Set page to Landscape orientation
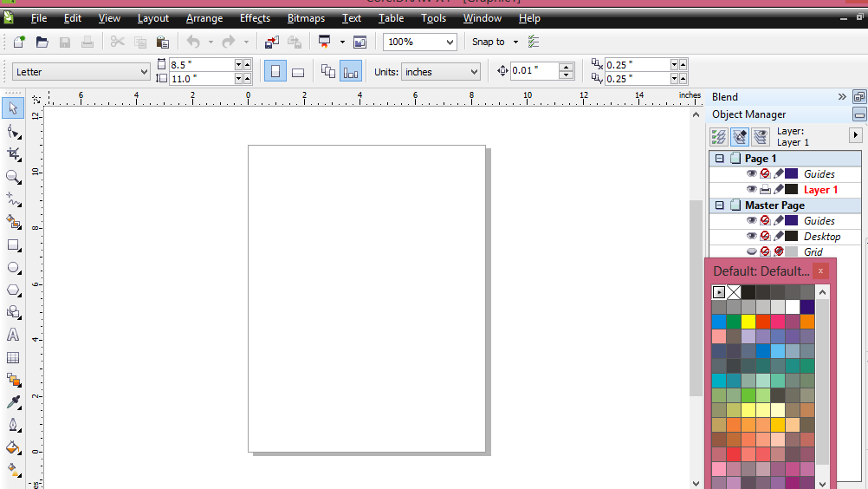The image size is (868, 489). (298, 72)
